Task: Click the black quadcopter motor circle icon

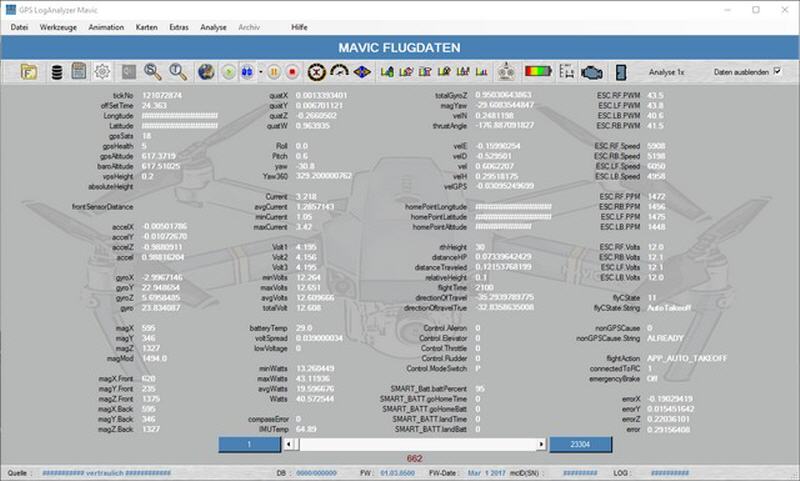Action: pos(316,72)
